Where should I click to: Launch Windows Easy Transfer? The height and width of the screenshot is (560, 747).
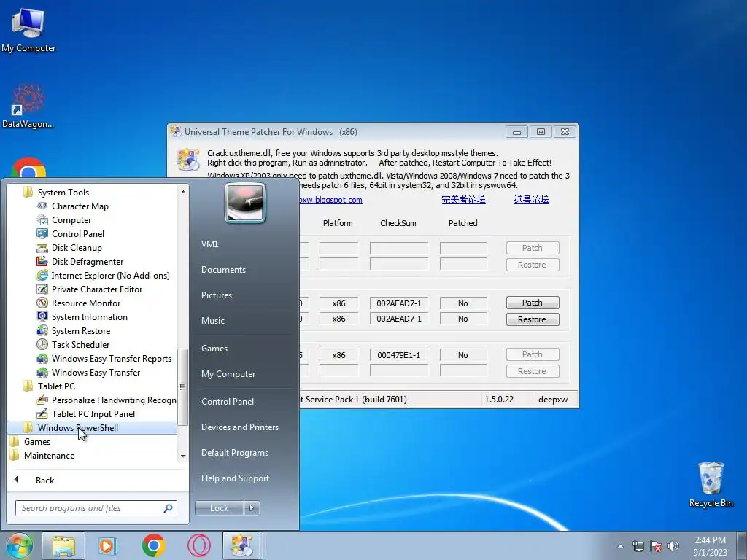coord(96,373)
